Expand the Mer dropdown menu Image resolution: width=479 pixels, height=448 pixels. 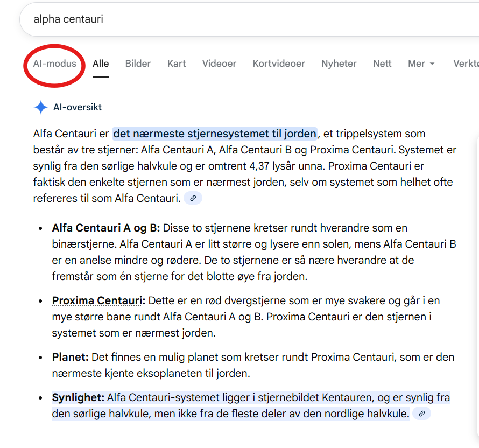421,64
